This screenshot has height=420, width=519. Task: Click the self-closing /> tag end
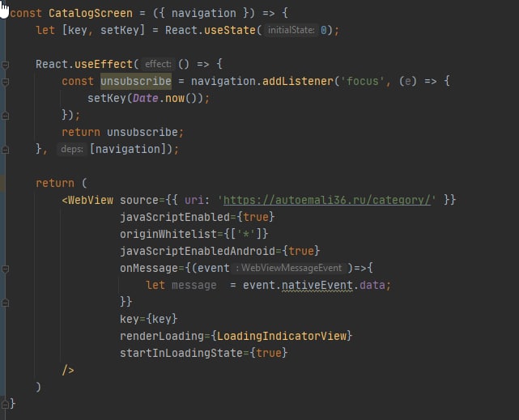coord(68,370)
